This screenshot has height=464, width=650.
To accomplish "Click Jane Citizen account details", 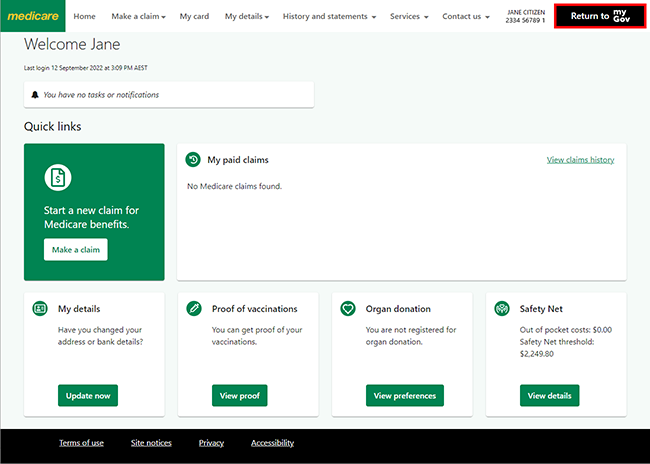I will (x=525, y=16).
